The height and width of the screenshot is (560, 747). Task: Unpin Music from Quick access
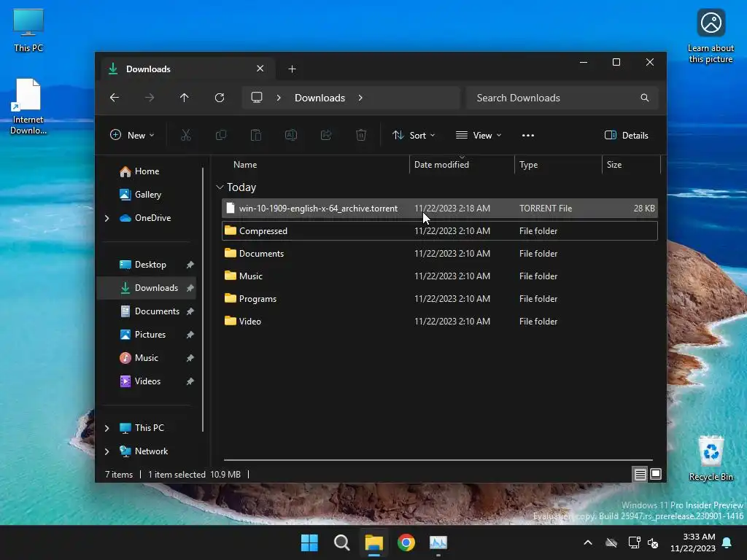tap(190, 357)
